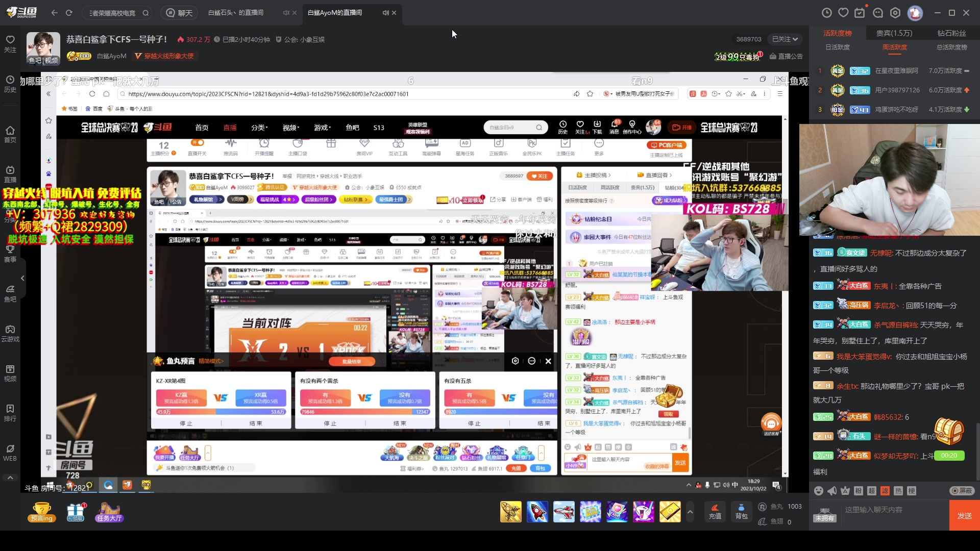The width and height of the screenshot is (980, 551).
Task: Open user profile avatar in title bar
Action: 915,13
